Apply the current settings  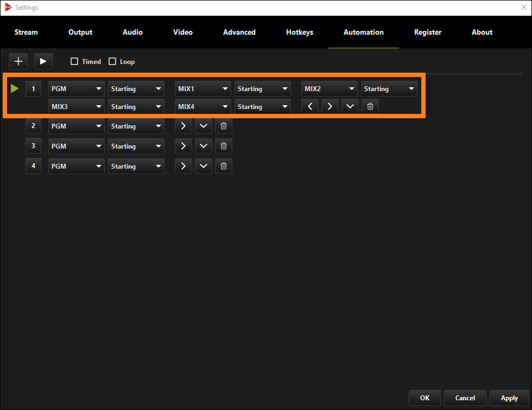tap(509, 398)
